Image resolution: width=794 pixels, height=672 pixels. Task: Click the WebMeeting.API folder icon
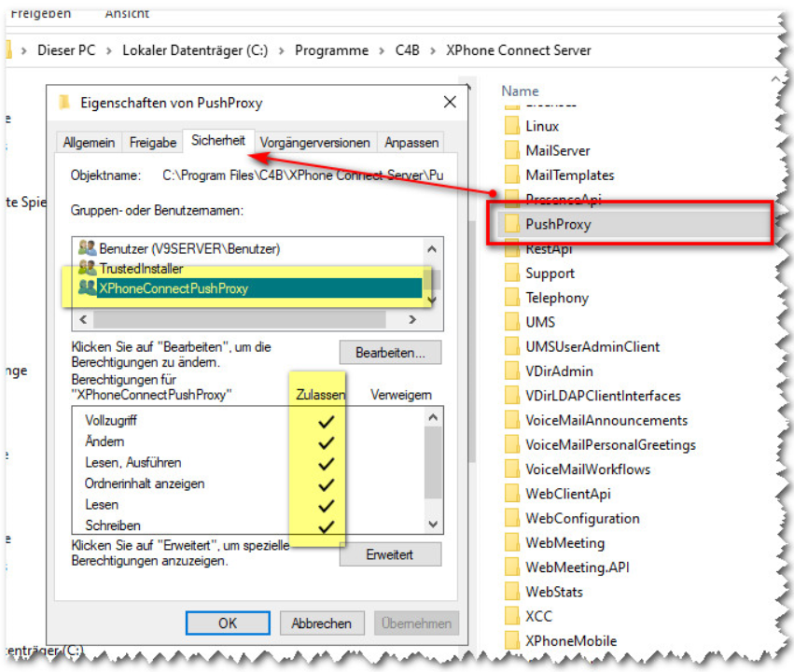512,567
